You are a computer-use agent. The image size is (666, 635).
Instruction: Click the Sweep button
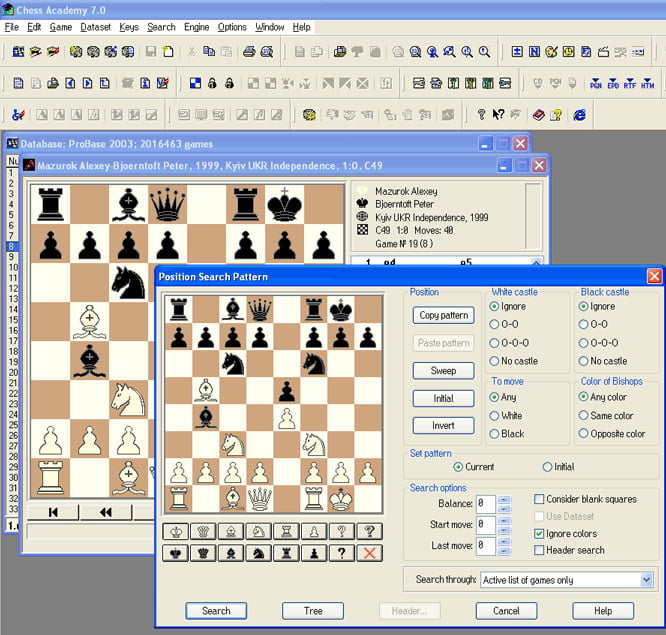443,371
